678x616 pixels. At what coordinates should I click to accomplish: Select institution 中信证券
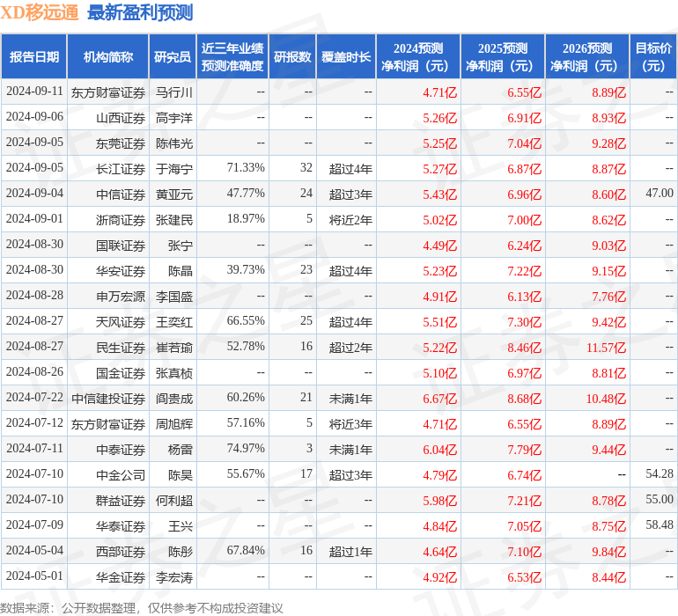pyautogui.click(x=121, y=194)
